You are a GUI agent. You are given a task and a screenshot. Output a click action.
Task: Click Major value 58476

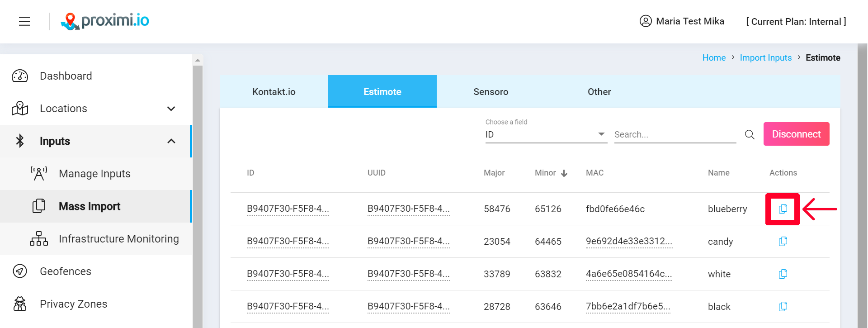pos(497,209)
